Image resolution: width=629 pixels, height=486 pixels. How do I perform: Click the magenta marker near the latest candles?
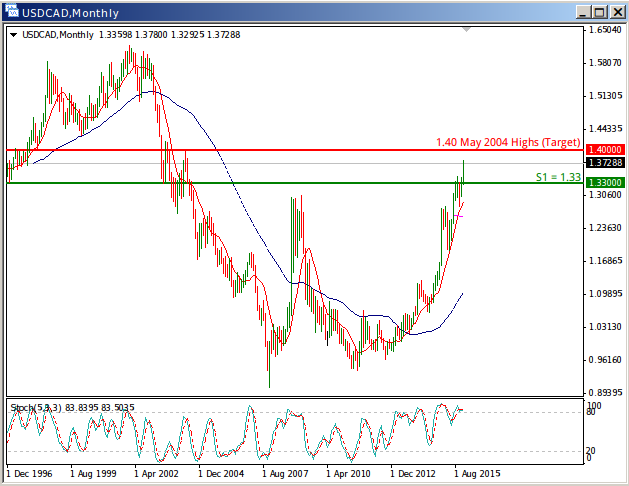point(459,216)
